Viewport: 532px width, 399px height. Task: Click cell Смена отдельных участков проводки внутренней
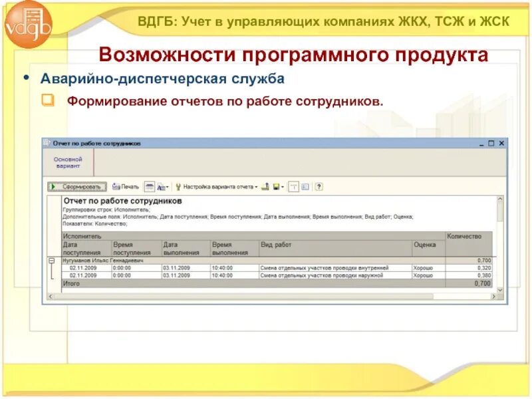click(336, 268)
